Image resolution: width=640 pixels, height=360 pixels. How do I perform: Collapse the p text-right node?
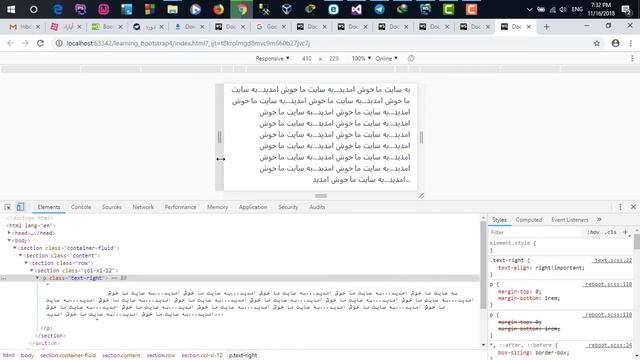[38, 278]
